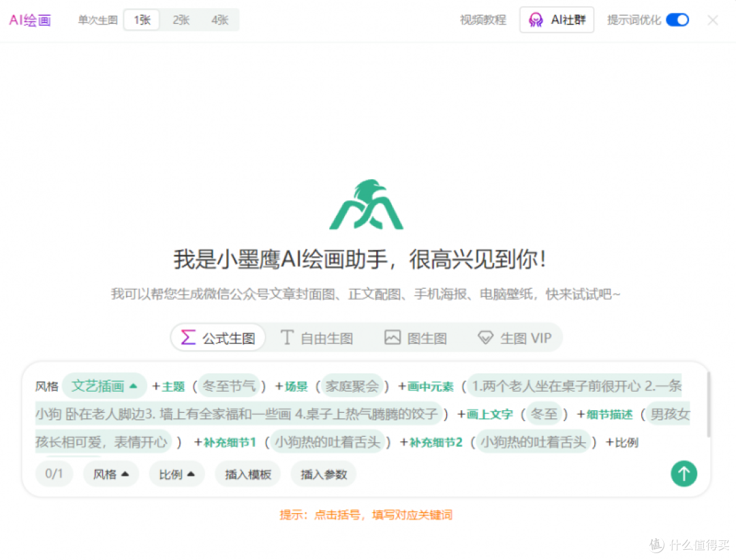Click the 单次生图 label
Viewport: 736px width, 560px height.
pyautogui.click(x=97, y=20)
